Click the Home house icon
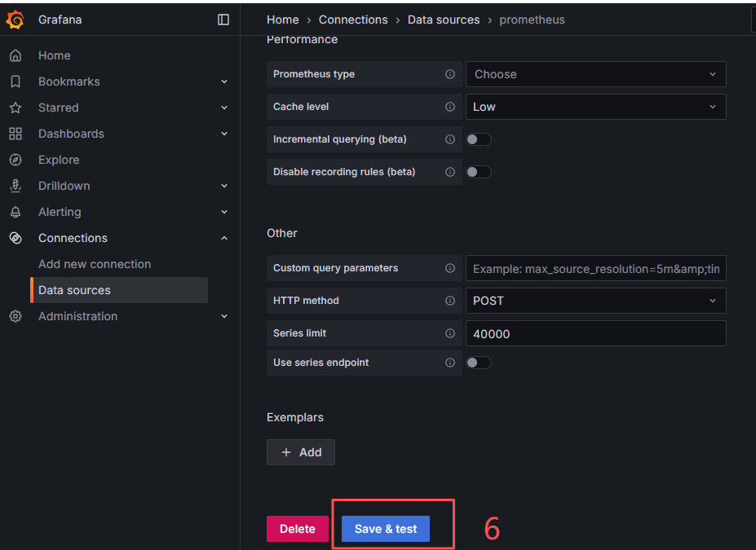 (x=15, y=55)
